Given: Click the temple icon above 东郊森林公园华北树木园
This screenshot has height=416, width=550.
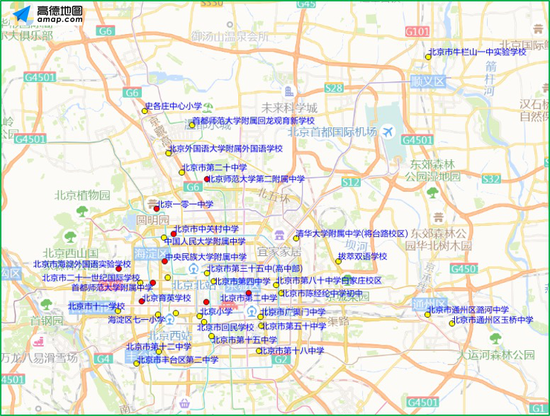Looking at the screenshot, I should tap(438, 217).
